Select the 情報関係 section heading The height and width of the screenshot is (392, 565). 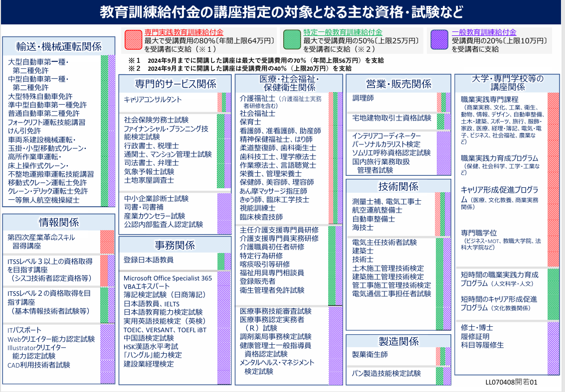pos(59,222)
